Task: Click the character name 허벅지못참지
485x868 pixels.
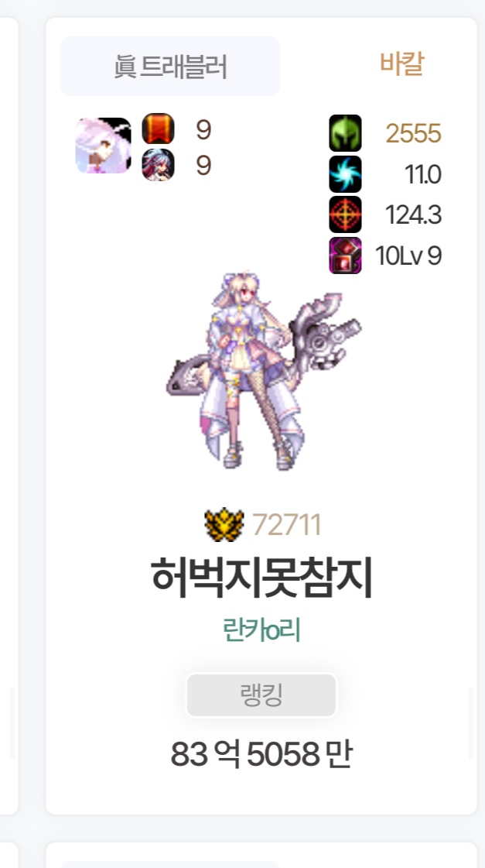Action: pyautogui.click(x=261, y=578)
